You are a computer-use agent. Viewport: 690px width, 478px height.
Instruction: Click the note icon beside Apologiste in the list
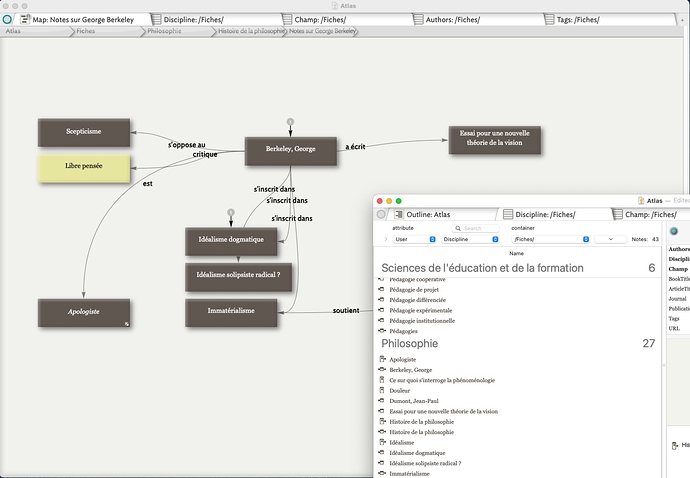coord(382,359)
